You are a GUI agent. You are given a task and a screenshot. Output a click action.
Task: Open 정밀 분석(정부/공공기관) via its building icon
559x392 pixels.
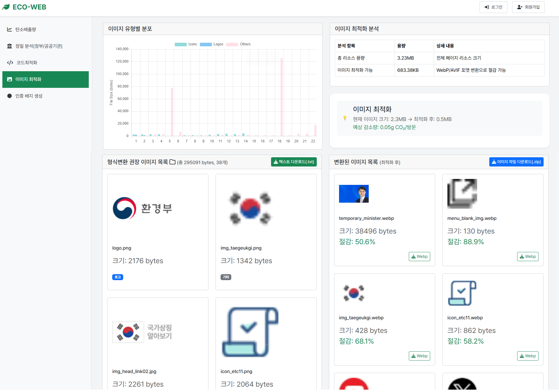[x=9, y=46]
